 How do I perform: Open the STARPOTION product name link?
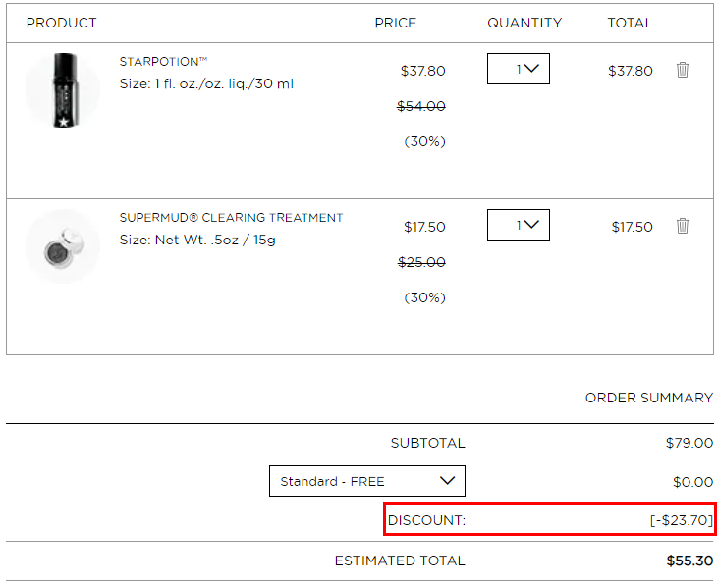click(x=163, y=61)
